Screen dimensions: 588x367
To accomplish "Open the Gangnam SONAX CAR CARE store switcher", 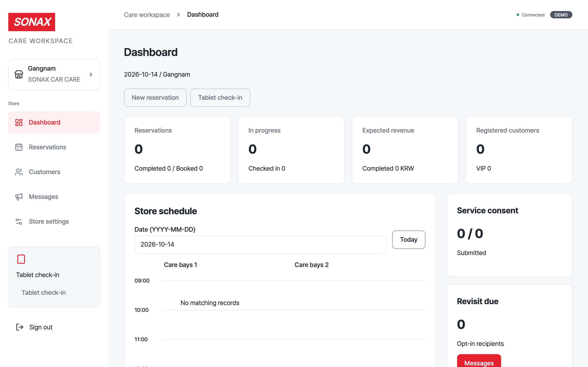I will [54, 75].
